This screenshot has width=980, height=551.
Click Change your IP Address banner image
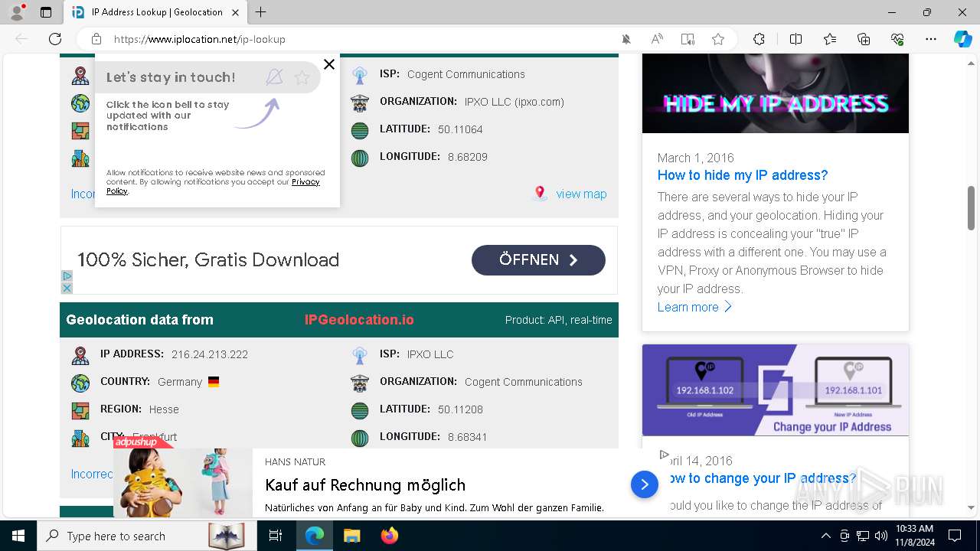(x=776, y=390)
